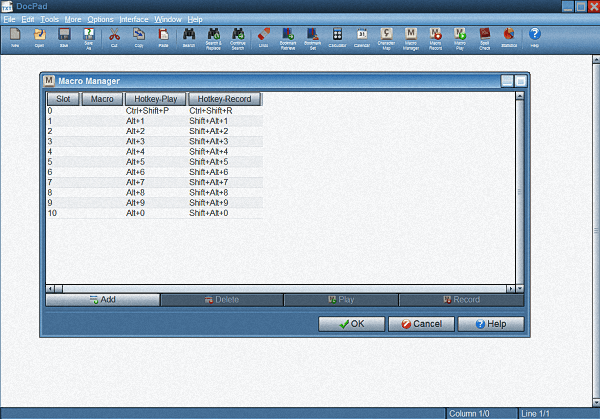Viewport: 600px width, 419px height.
Task: Click the Add macro button
Action: [x=103, y=300]
